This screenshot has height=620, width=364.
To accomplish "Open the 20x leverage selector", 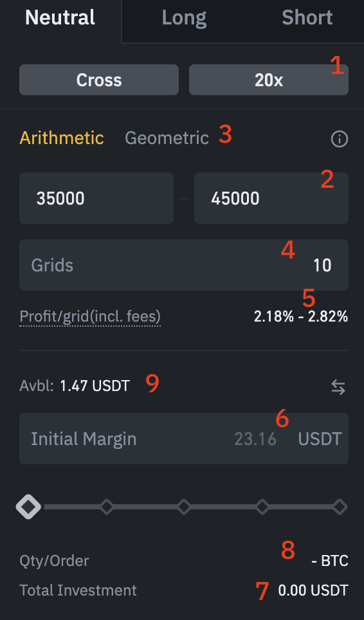I will coord(269,80).
